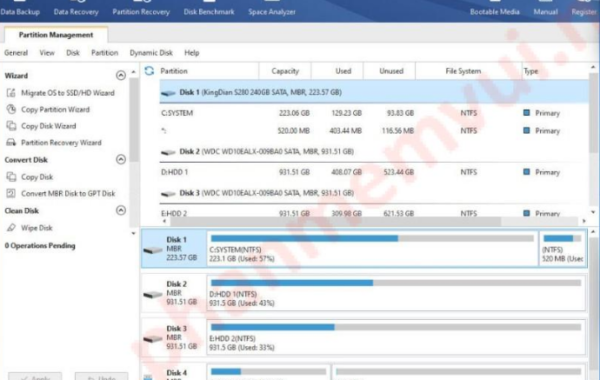Click the Copy Partition Wizard icon
This screenshot has height=380, width=600.
11,109
